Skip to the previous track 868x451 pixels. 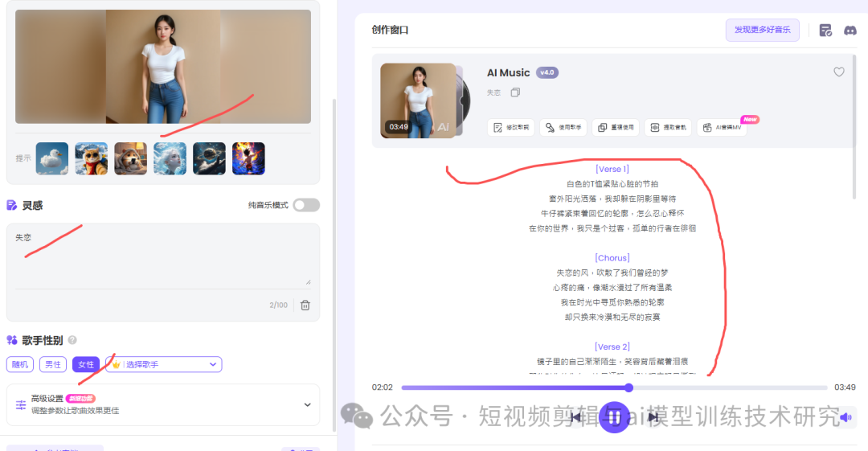(575, 417)
